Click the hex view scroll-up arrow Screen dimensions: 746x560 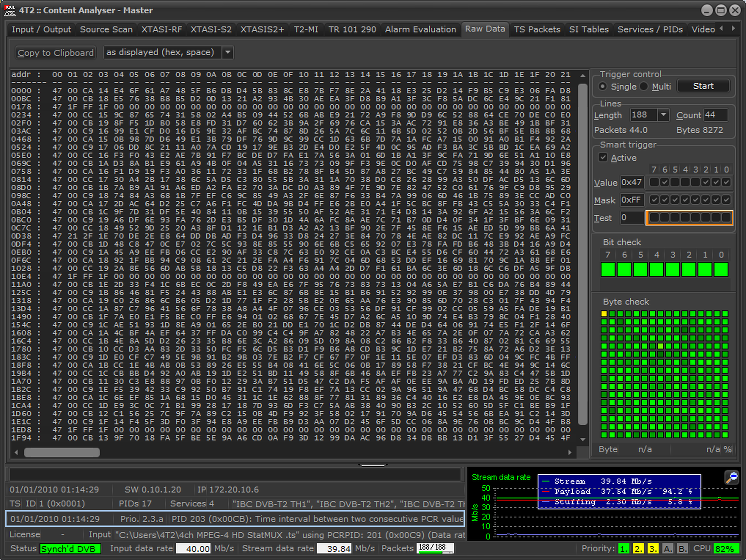[582, 75]
